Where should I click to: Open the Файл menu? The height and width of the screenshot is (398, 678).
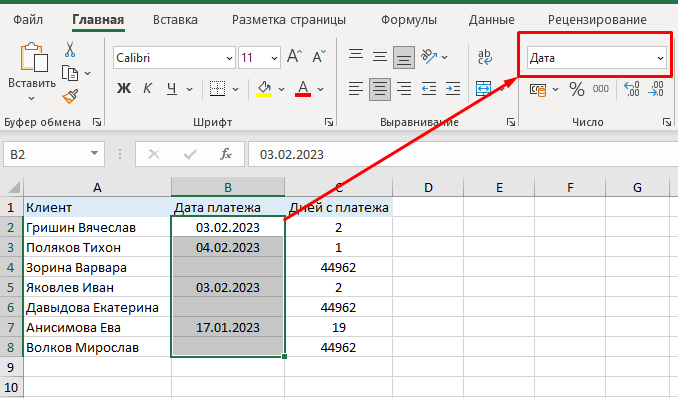tap(28, 20)
